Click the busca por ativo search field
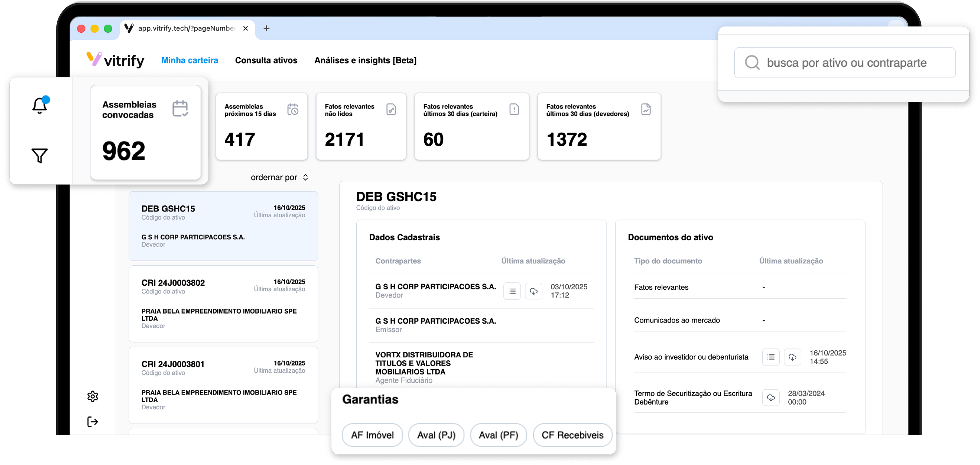The height and width of the screenshot is (465, 980). tap(845, 63)
